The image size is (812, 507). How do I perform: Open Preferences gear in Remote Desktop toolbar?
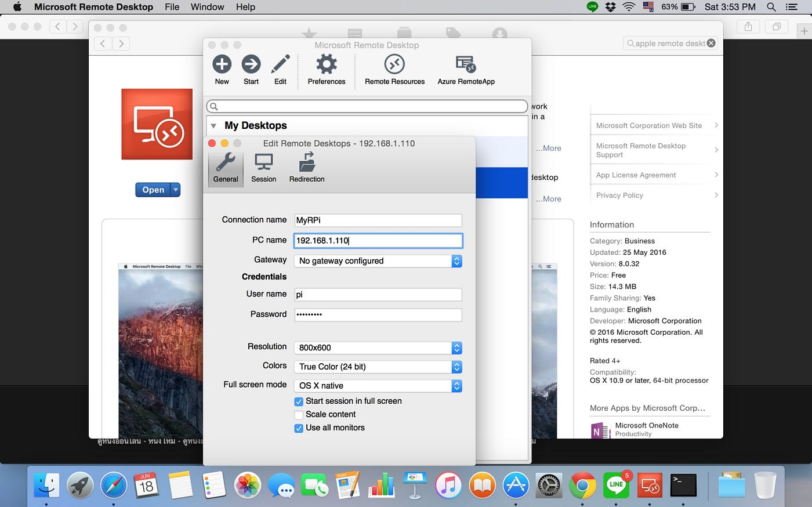tap(327, 64)
